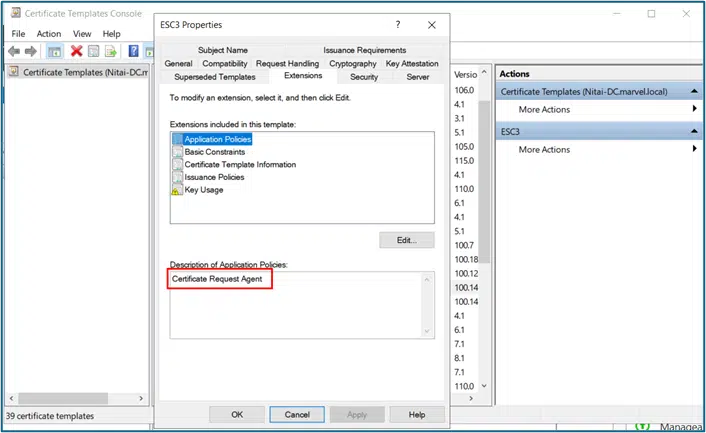This screenshot has height=433, width=706.
Task: Click the Properties toolbar icon
Action: click(x=93, y=51)
